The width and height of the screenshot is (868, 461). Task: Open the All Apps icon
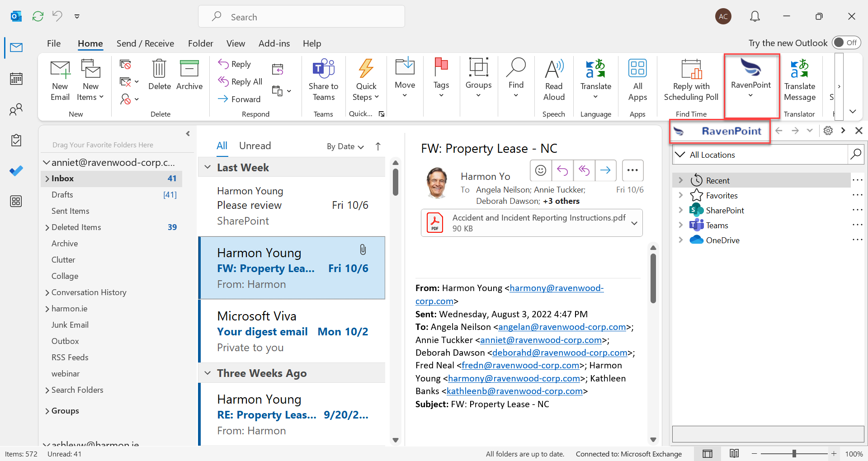(637, 68)
